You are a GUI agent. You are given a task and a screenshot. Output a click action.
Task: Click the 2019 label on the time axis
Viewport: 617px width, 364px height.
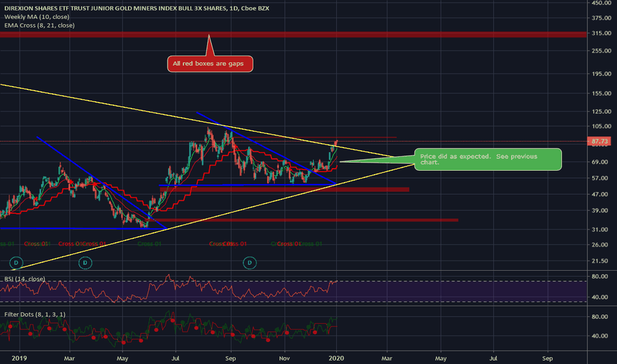point(19,358)
